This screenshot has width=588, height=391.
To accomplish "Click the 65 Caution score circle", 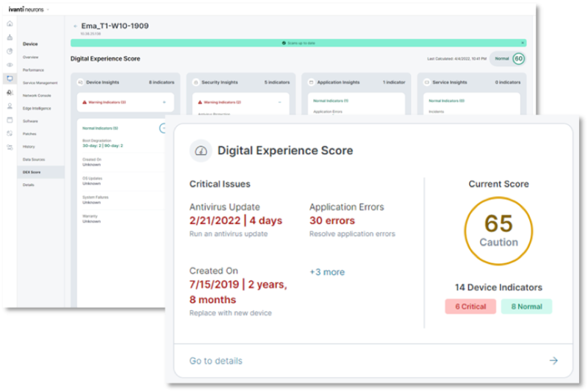I will 498,230.
